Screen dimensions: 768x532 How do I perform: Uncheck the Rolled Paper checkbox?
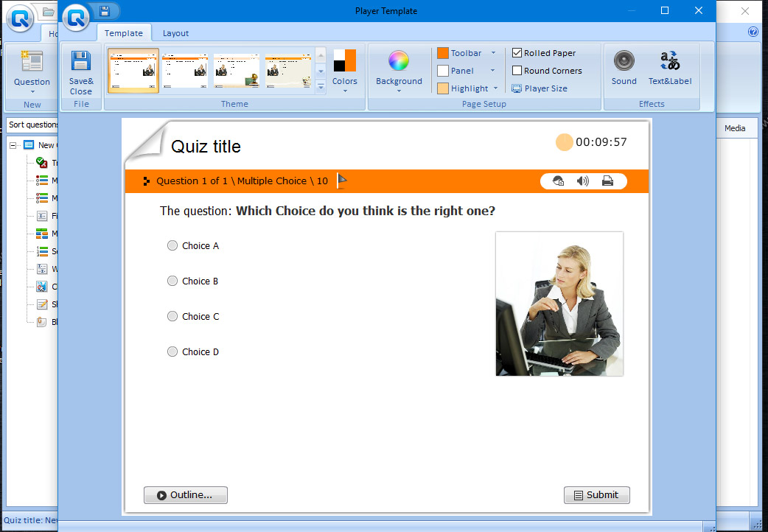point(517,53)
